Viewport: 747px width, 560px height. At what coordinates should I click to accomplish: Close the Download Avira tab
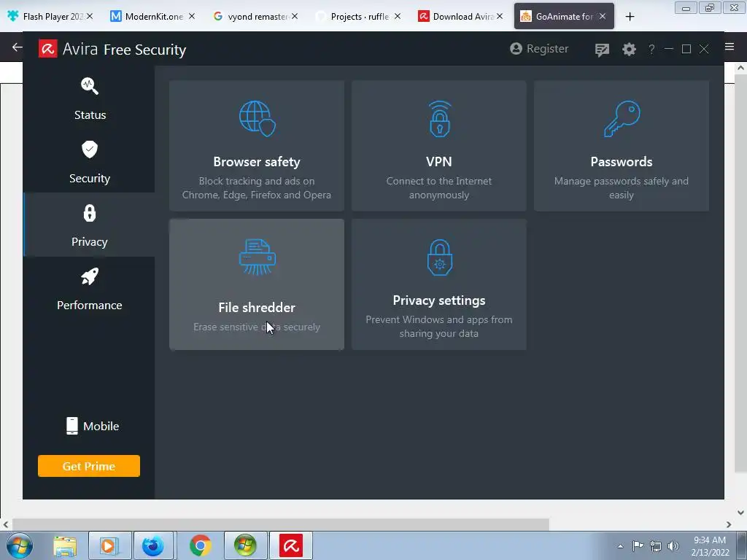500,16
